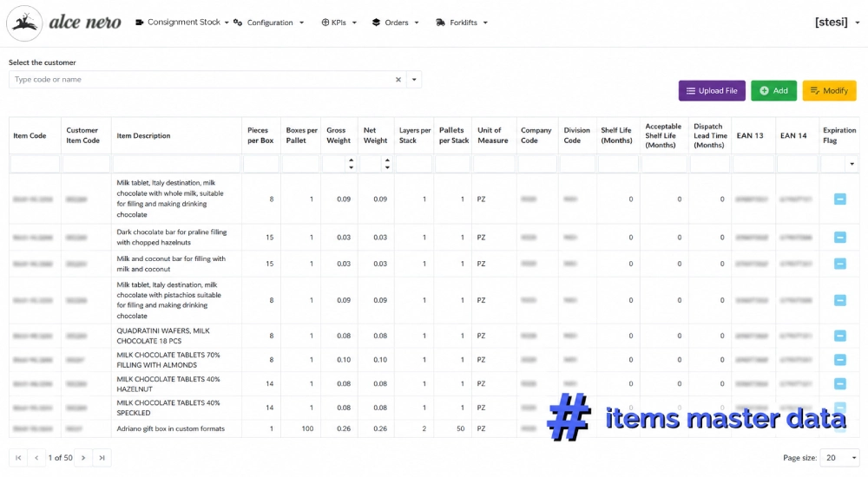The height and width of the screenshot is (477, 868).
Task: Go to the last page
Action: pos(102,458)
